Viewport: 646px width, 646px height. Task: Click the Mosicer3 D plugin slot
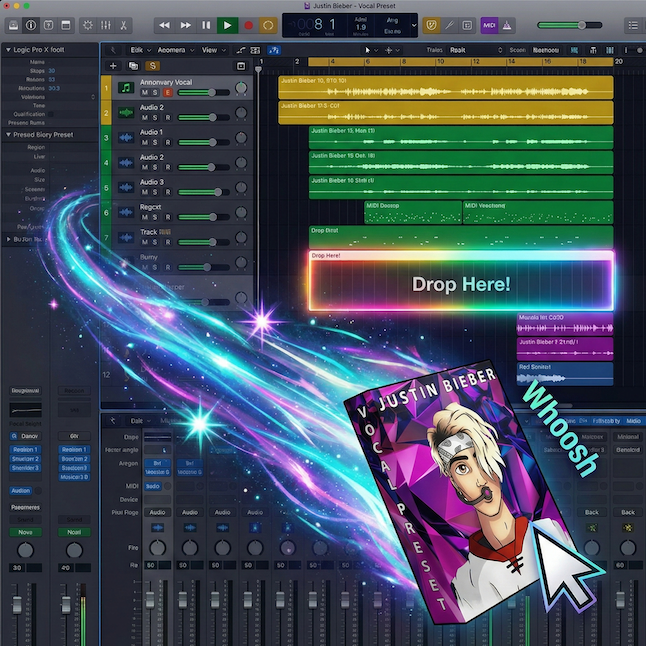(x=74, y=477)
